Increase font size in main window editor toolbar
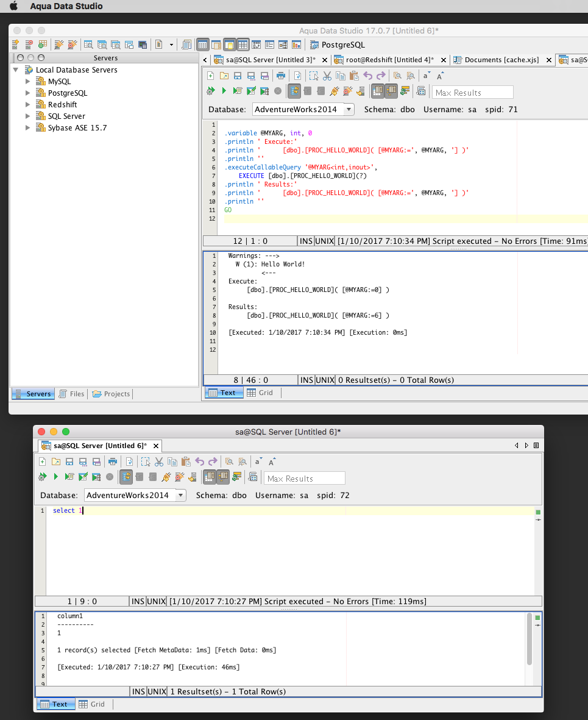The width and height of the screenshot is (588, 720). click(x=440, y=76)
